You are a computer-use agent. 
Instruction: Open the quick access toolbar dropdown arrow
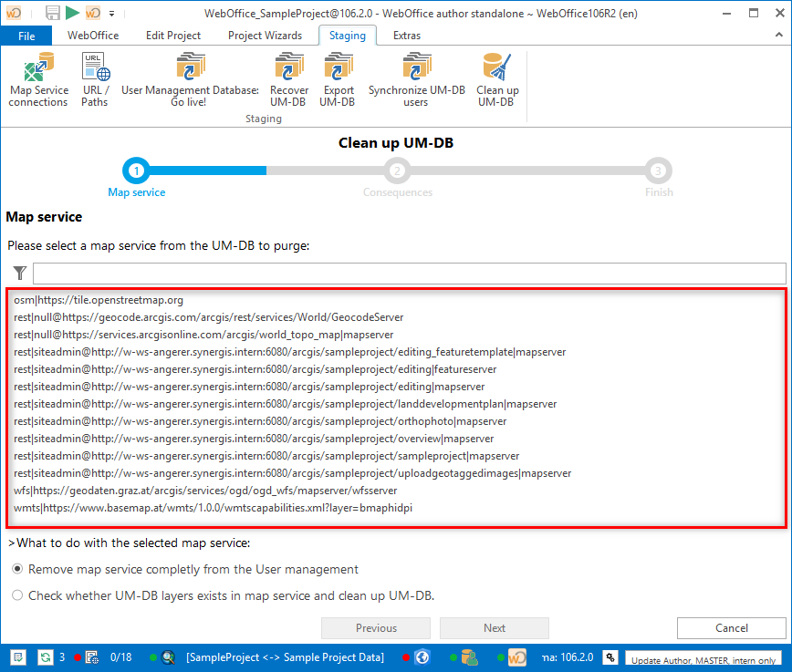pos(111,14)
